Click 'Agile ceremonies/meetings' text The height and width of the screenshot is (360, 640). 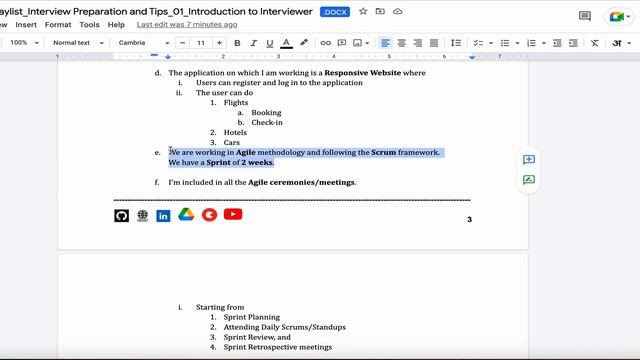tap(301, 182)
